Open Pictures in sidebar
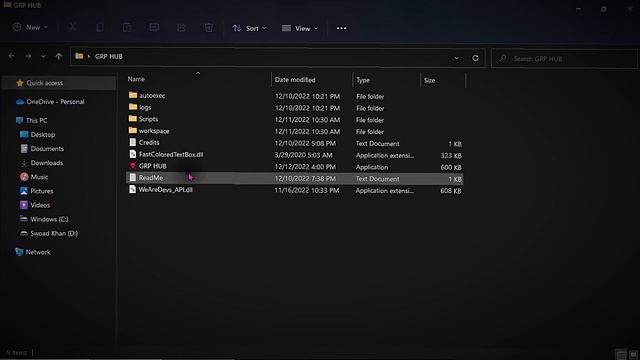Image resolution: width=640 pixels, height=360 pixels. pos(42,191)
